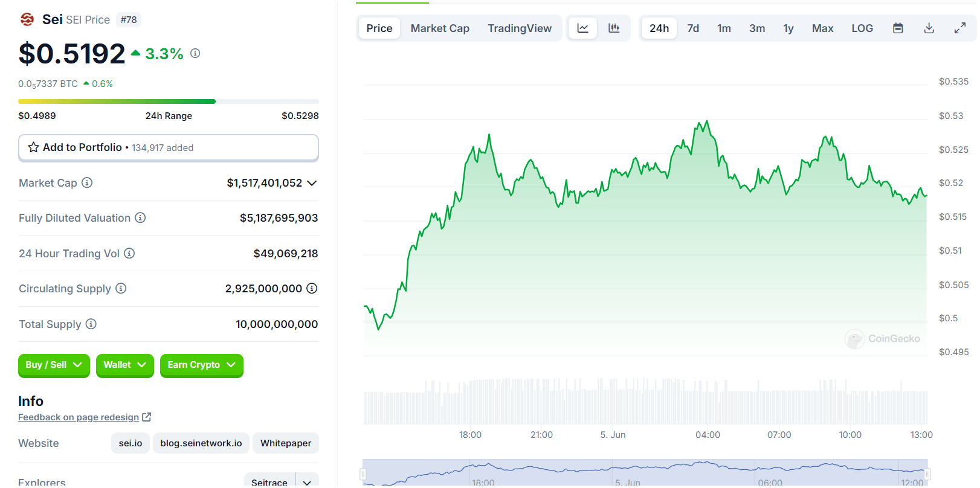980x488 pixels.
Task: Click the $49,069,218 trading volume value
Action: click(x=286, y=254)
